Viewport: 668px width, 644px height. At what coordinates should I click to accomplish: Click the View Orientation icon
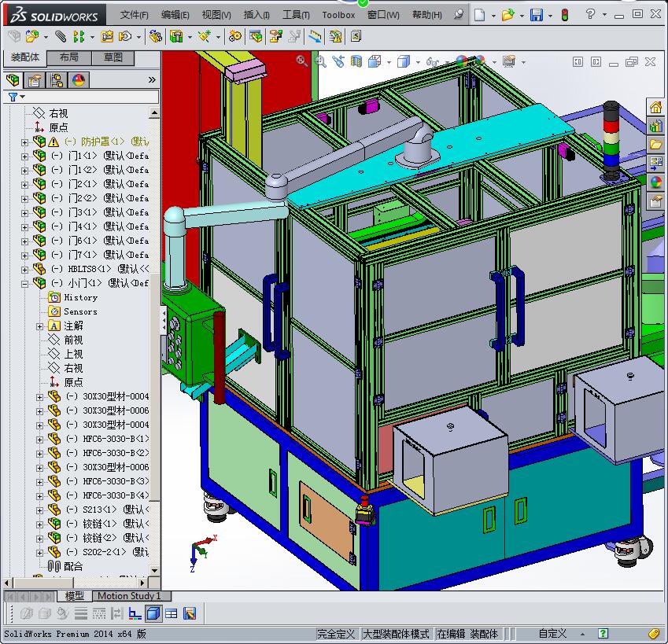375,62
